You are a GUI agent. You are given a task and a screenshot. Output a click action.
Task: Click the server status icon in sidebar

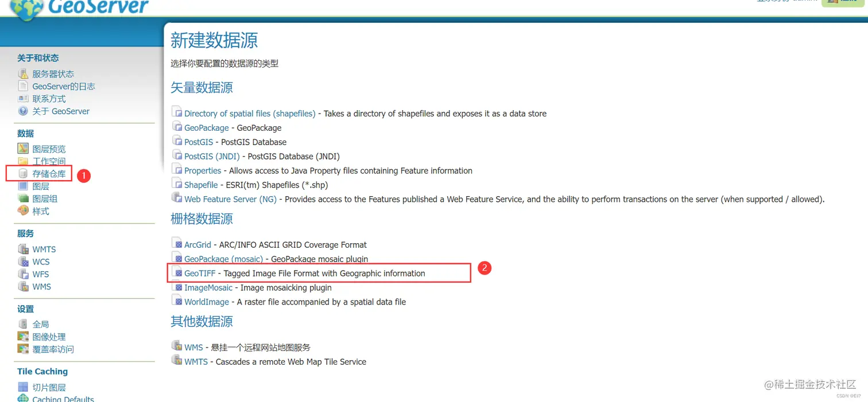coord(23,73)
